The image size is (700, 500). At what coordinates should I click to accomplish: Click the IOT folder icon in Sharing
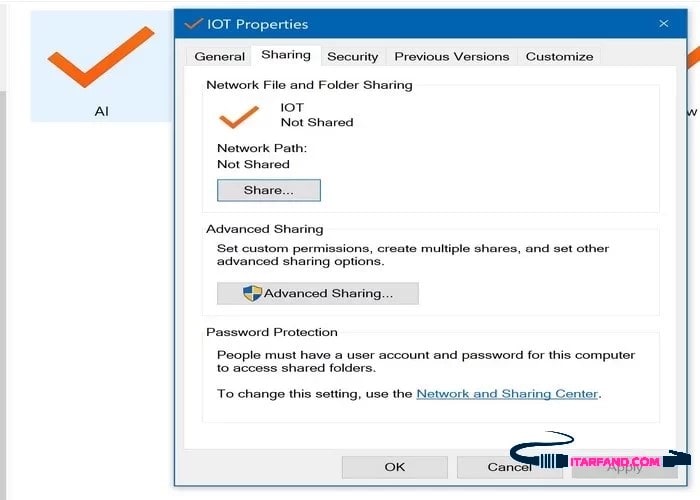point(239,117)
